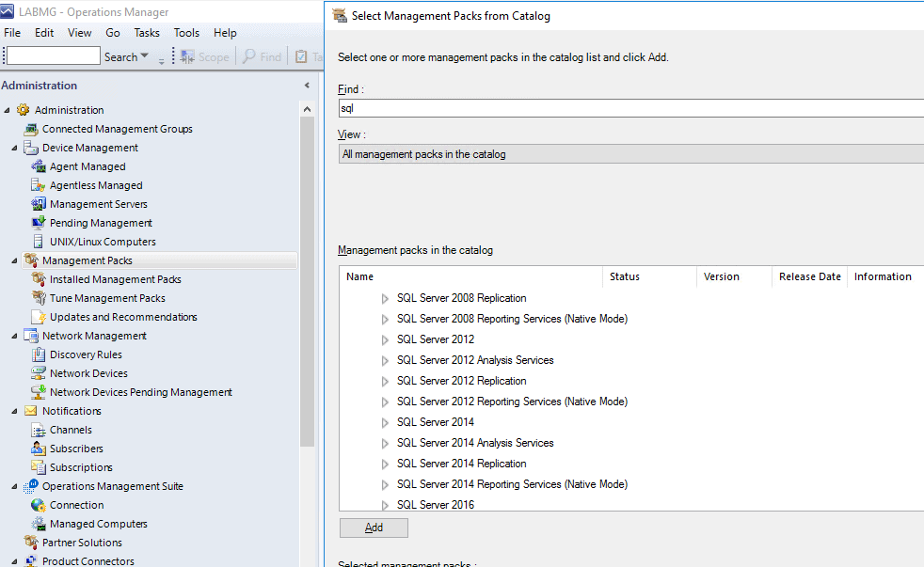Open the Tools menu
924x567 pixels.
click(186, 33)
